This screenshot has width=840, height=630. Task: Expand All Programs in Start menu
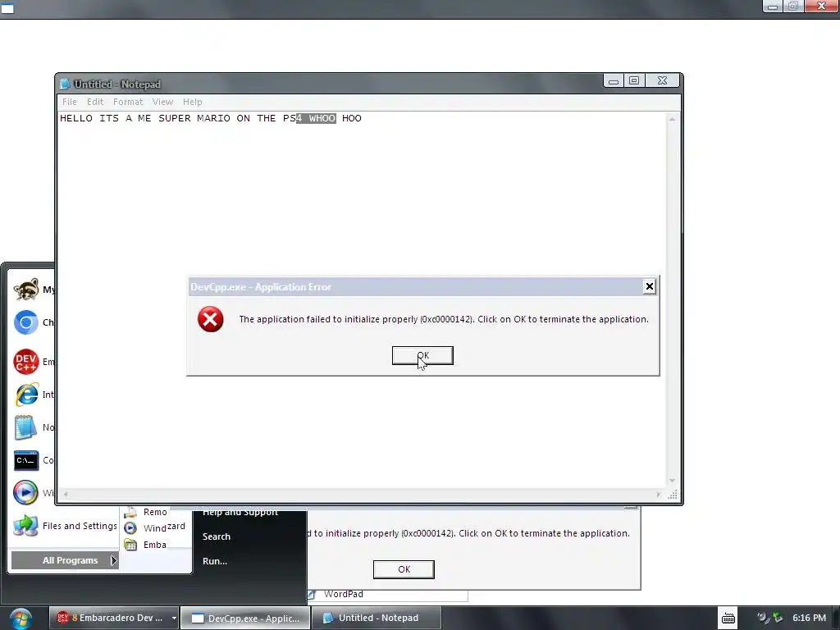pyautogui.click(x=65, y=560)
